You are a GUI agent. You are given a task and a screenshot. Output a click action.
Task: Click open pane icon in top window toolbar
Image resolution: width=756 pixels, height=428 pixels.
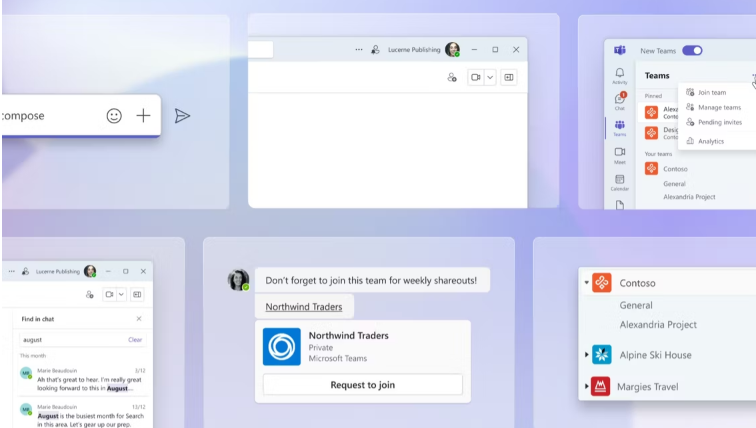coord(509,77)
